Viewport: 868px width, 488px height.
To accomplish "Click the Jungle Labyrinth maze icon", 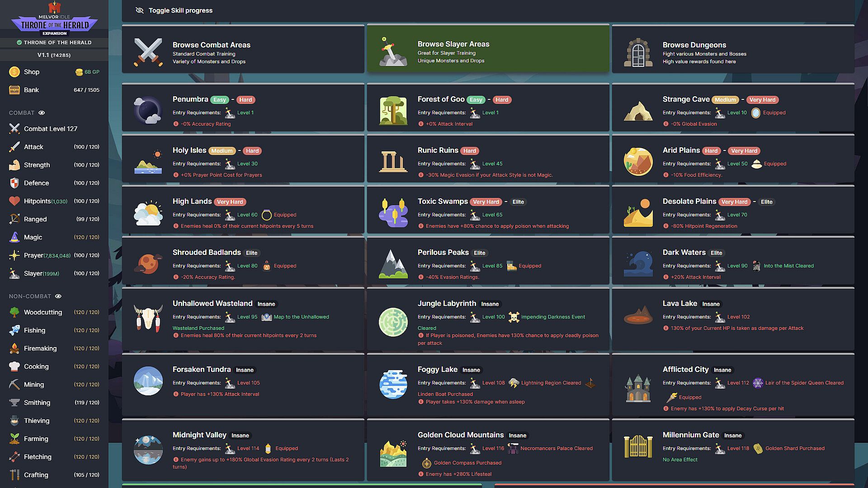I will (393, 322).
